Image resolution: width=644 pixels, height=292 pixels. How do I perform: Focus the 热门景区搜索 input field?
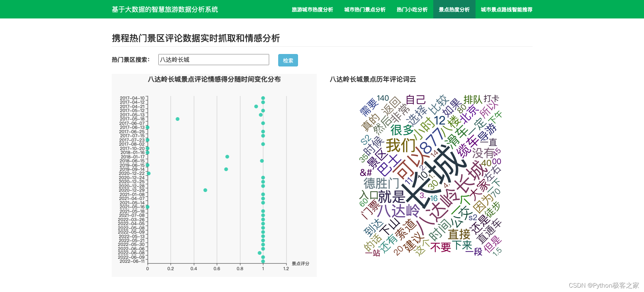click(214, 60)
